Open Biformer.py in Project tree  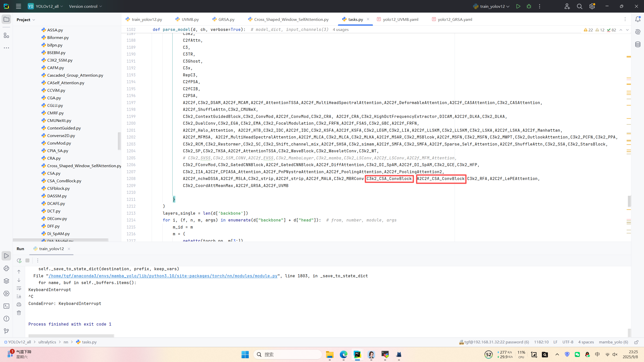[58, 37]
